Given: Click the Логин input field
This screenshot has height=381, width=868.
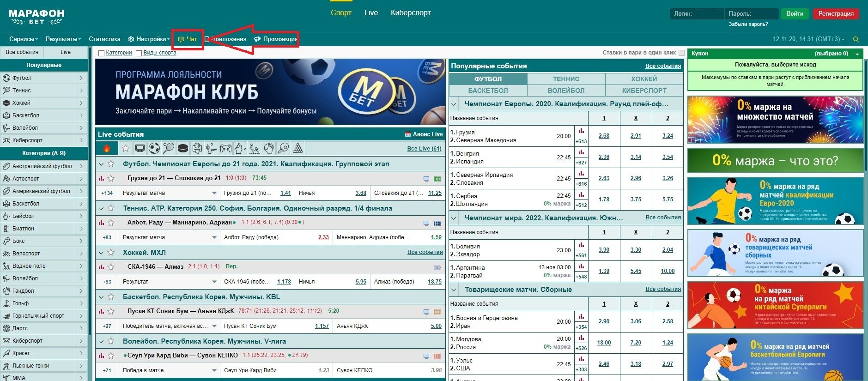Looking at the screenshot, I should (696, 14).
